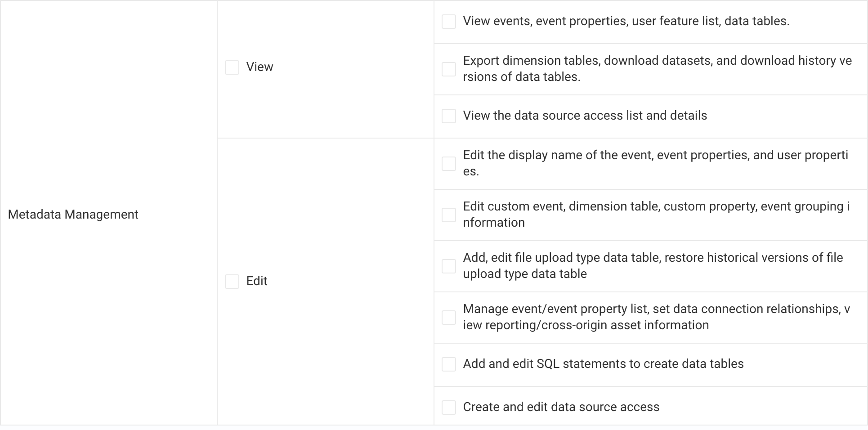868x430 pixels.
Task: Click the 'View' label next to checkbox
Action: click(x=260, y=67)
